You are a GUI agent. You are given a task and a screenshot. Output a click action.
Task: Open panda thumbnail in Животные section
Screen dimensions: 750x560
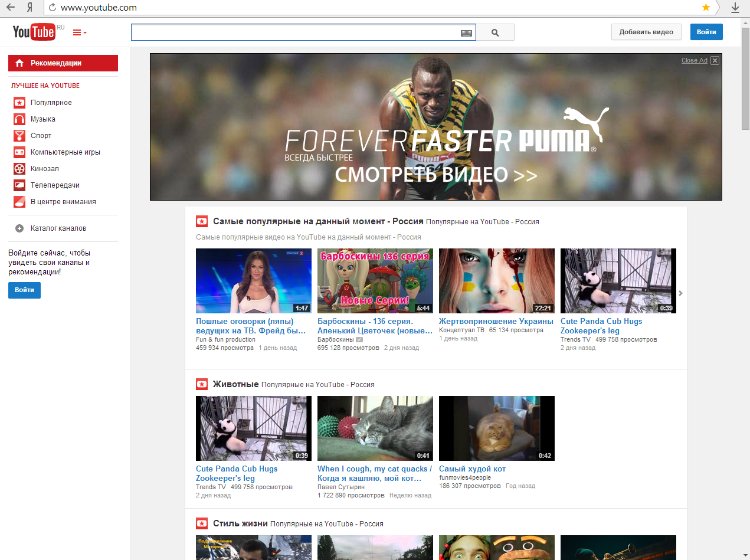coord(254,428)
